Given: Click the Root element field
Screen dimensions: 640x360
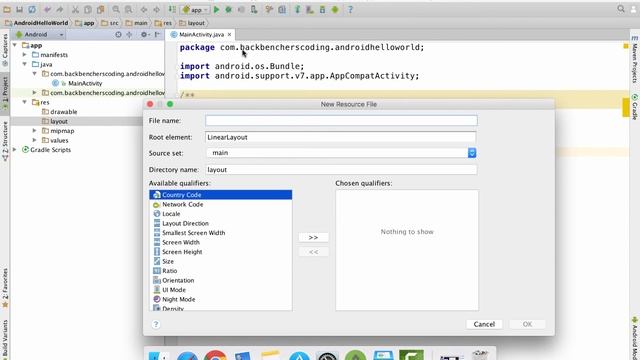Looking at the screenshot, I should click(341, 137).
